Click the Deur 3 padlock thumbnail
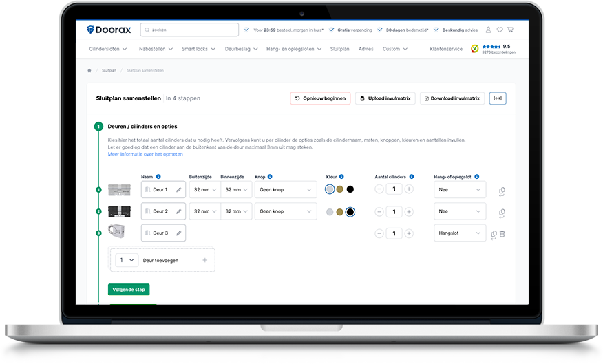This screenshot has height=364, width=603. coord(116,231)
